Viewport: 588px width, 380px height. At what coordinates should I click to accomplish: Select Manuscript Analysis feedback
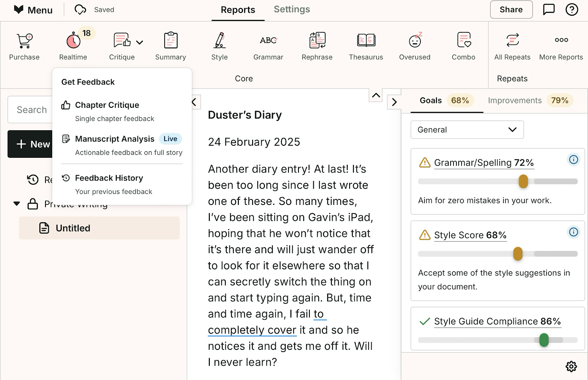114,139
